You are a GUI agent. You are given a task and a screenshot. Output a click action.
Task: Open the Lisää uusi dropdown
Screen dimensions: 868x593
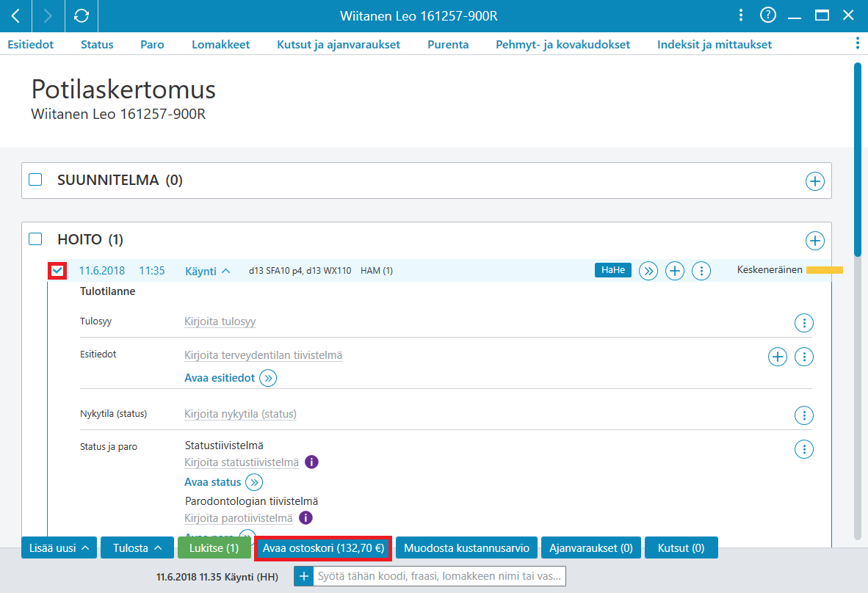point(59,547)
